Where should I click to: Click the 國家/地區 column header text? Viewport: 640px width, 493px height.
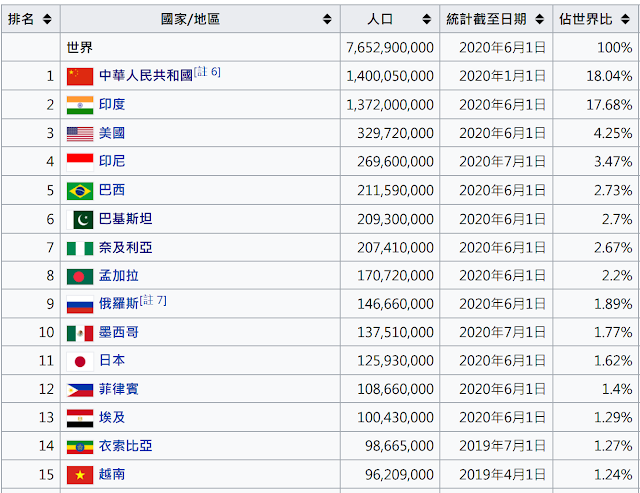tap(191, 19)
